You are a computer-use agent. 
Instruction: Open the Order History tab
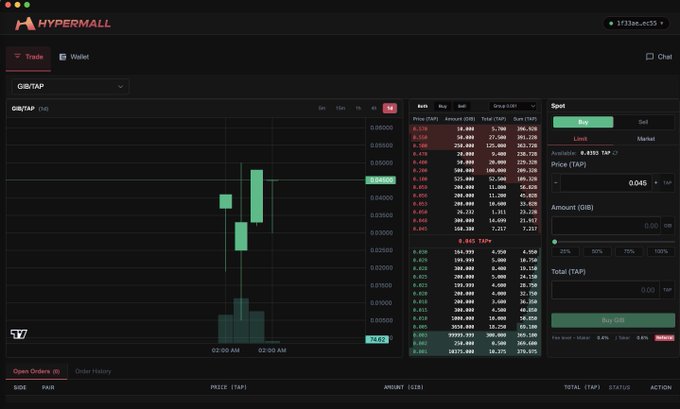93,371
